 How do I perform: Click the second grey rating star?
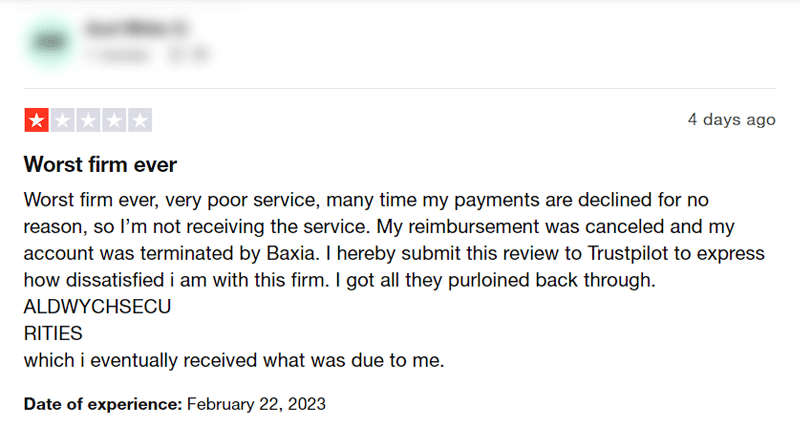click(x=62, y=120)
